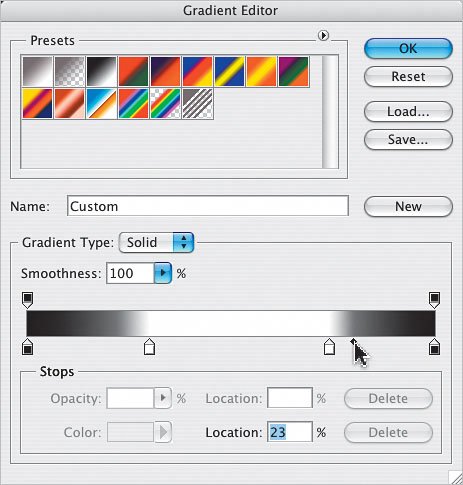Click the New gradient button
Screen dimensions: 463x485
[408, 206]
